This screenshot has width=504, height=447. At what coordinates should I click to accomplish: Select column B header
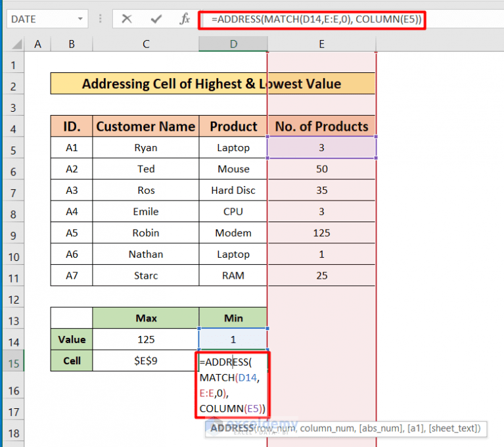[x=72, y=44]
